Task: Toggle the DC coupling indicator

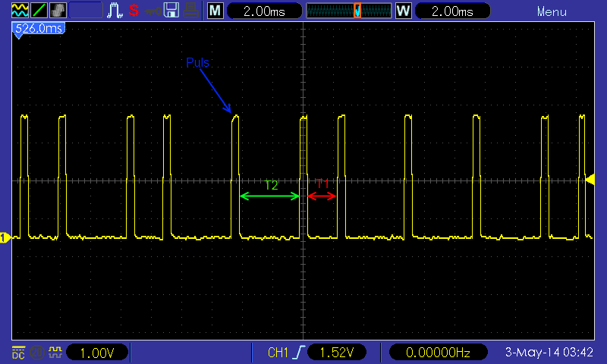Action: (17, 353)
